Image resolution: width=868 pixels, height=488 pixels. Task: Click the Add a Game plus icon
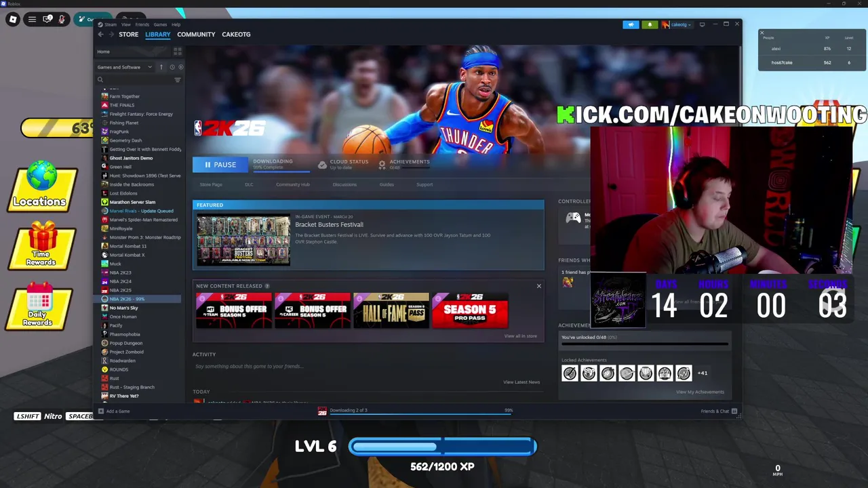point(101,411)
